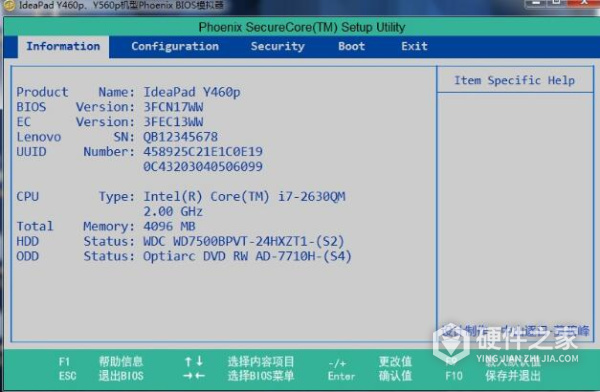Click the F10 save and exit hint
The width and height of the screenshot is (600, 392).
[493, 376]
